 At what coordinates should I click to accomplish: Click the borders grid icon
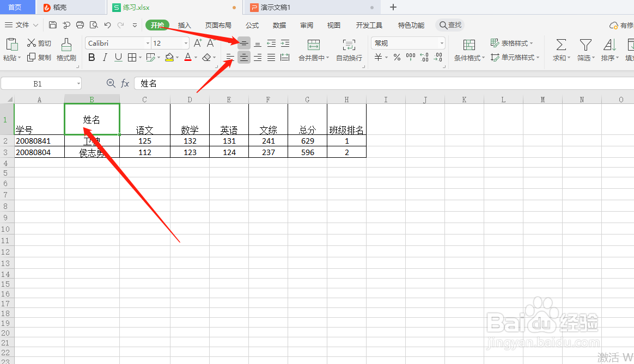[x=131, y=57]
